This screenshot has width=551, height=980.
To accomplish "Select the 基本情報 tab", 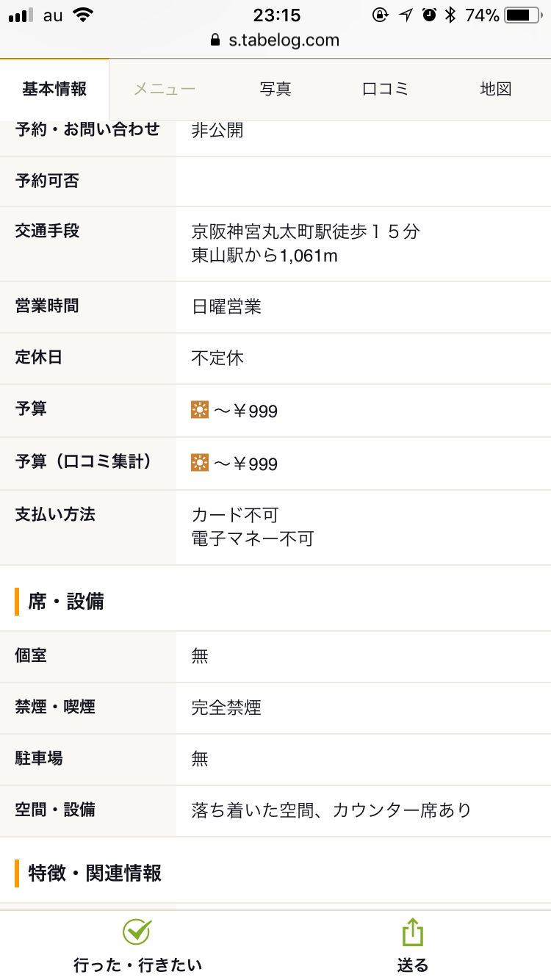I will click(x=54, y=90).
